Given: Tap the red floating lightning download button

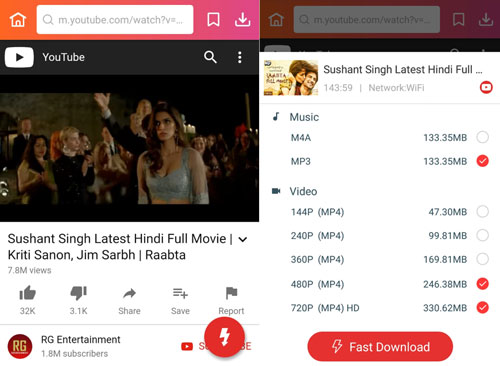Looking at the screenshot, I should [x=224, y=337].
